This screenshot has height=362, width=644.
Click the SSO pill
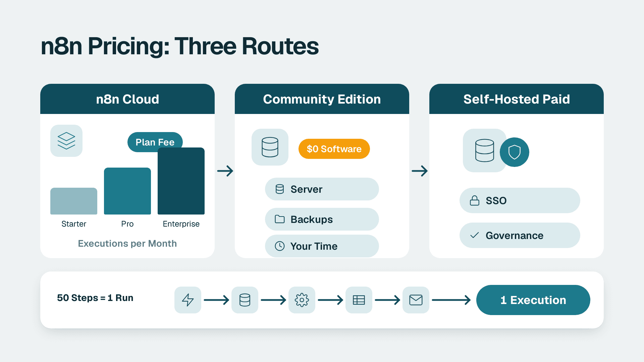520,200
